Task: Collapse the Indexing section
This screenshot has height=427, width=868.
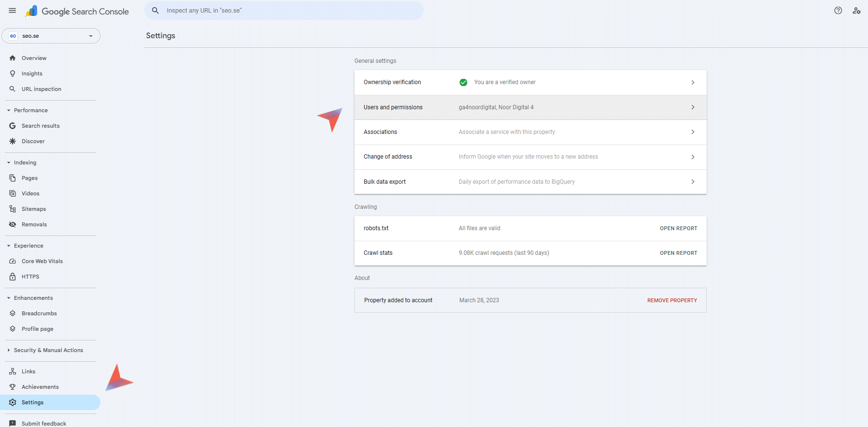Action: 9,162
